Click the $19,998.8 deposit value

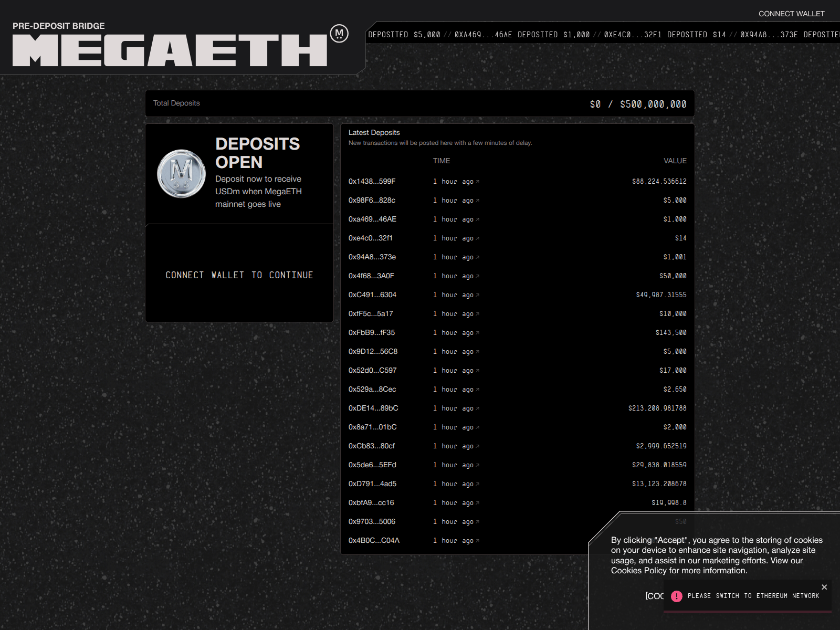[x=669, y=503]
